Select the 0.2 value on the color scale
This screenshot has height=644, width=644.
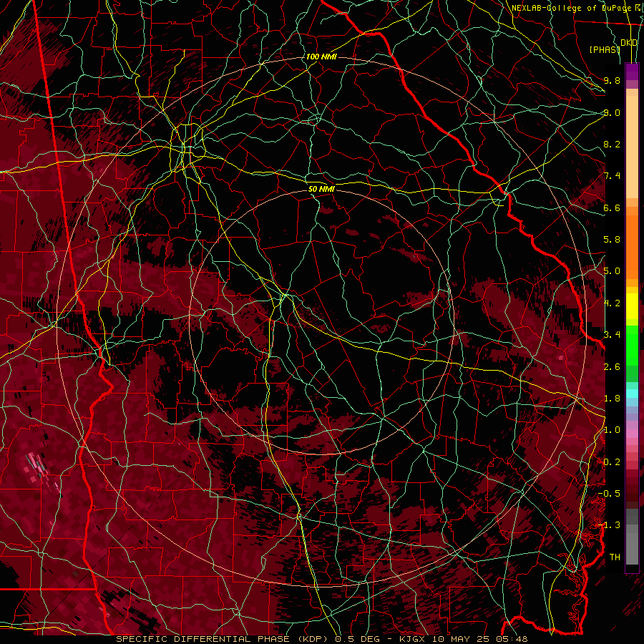[612, 462]
